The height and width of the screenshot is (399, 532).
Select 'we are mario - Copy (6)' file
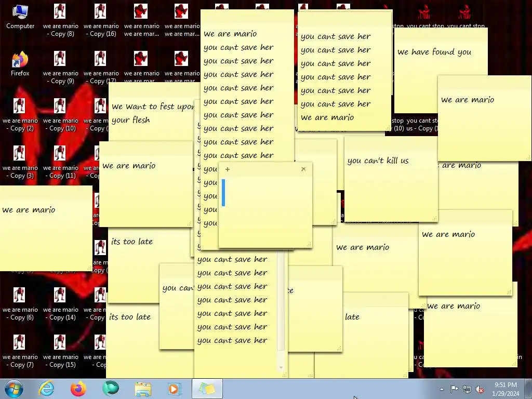20,303
